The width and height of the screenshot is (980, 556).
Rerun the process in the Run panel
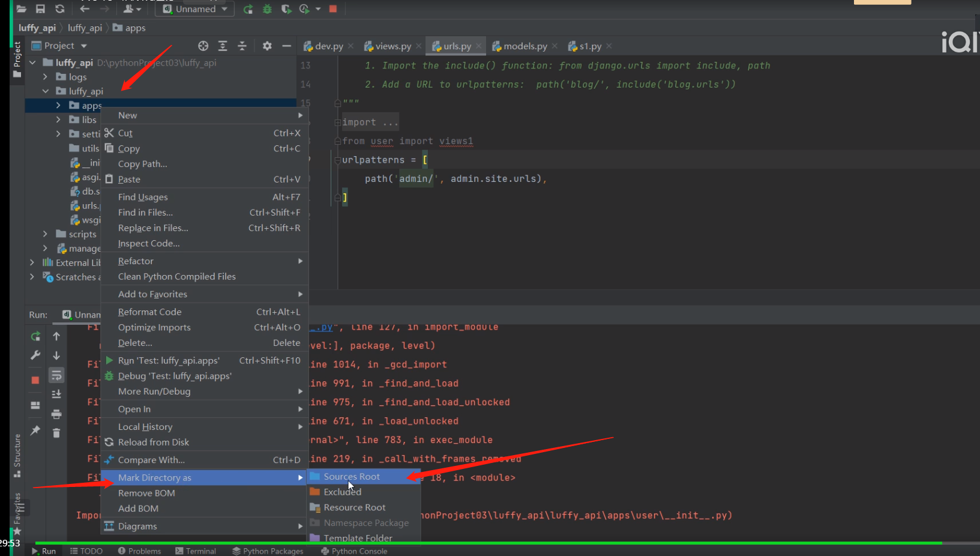tap(35, 336)
